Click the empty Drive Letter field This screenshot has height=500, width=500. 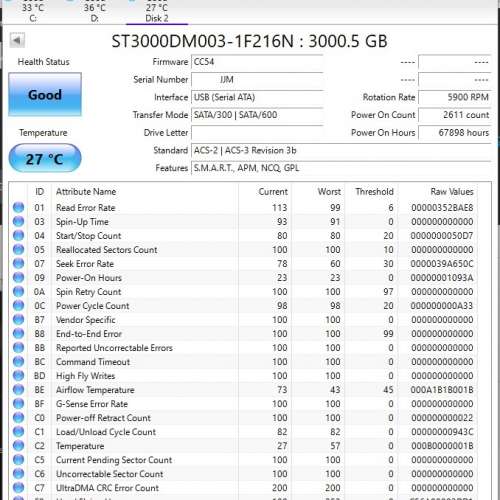coord(257,133)
